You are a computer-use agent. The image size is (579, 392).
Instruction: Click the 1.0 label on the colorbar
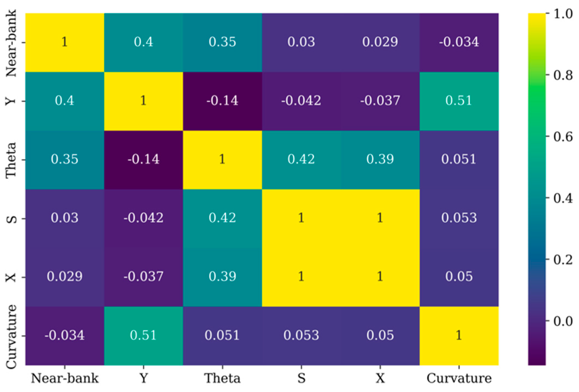pos(563,14)
